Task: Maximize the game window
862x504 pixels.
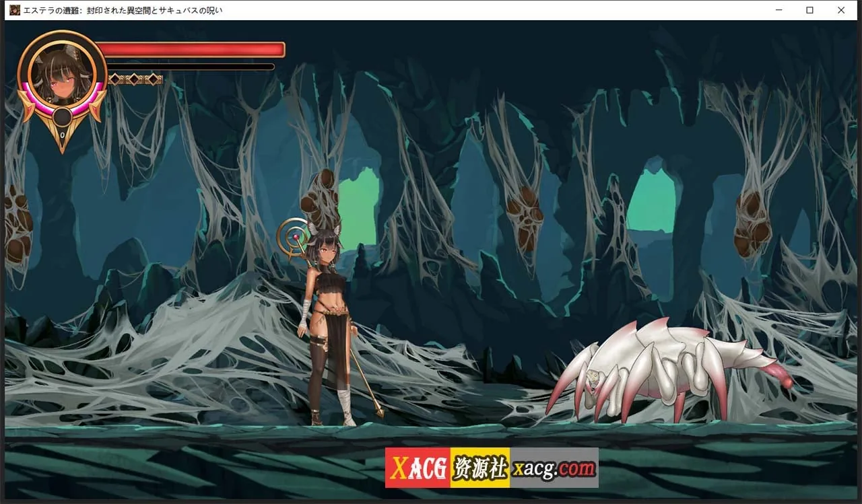Action: (809, 10)
